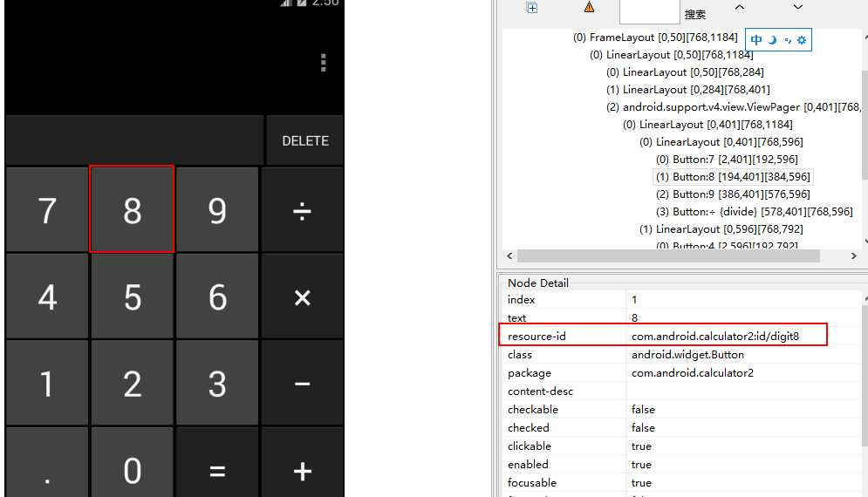Open the calculator overflow menu icon
868x497 pixels.
tap(324, 63)
